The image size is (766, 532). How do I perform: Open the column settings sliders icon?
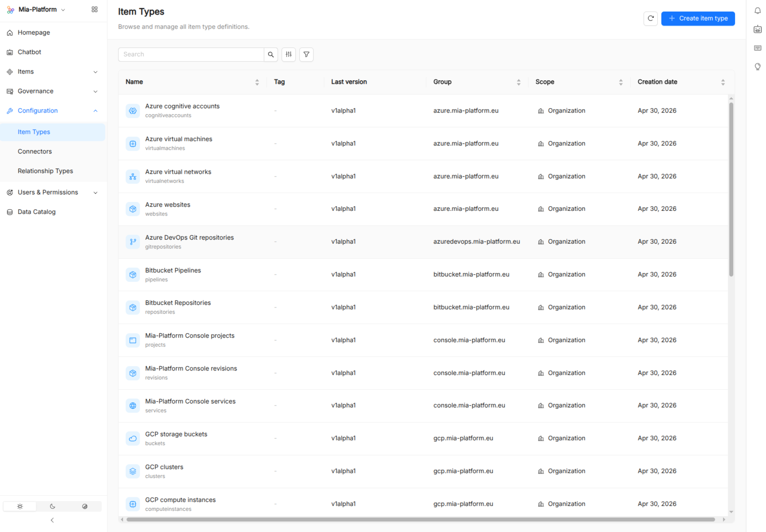(288, 54)
